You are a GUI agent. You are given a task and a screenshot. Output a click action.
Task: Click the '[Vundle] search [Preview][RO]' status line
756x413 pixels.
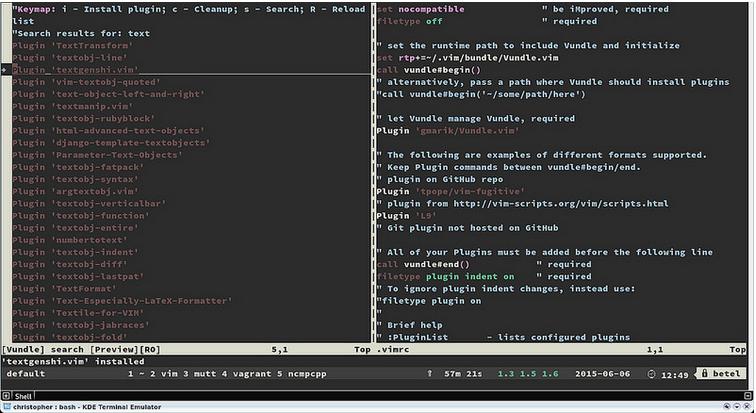81,350
